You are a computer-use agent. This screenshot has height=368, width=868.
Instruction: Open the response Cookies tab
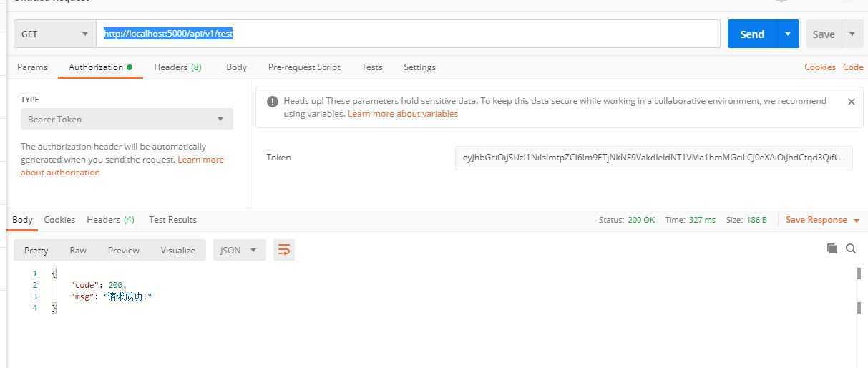pos(59,220)
